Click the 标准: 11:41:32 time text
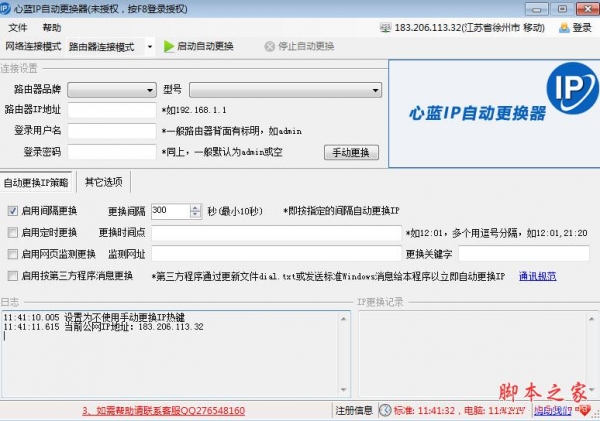The height and width of the screenshot is (421, 600). pyautogui.click(x=424, y=411)
